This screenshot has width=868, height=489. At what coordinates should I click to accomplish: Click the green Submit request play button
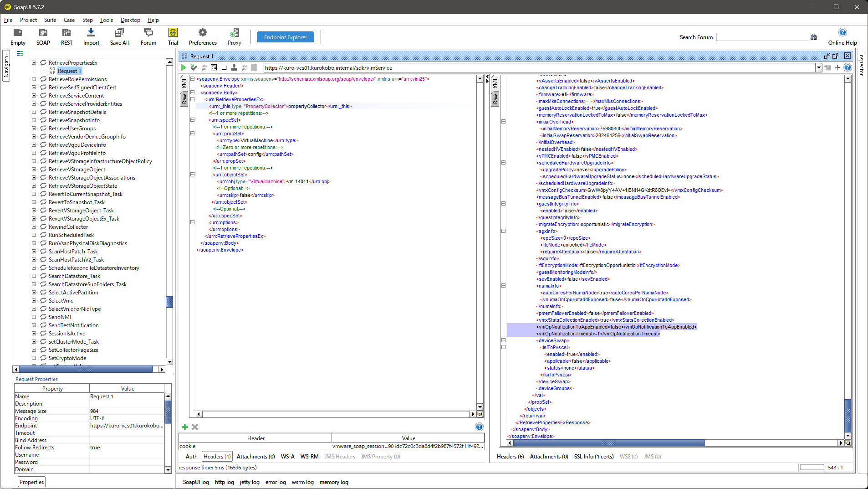[x=184, y=67]
